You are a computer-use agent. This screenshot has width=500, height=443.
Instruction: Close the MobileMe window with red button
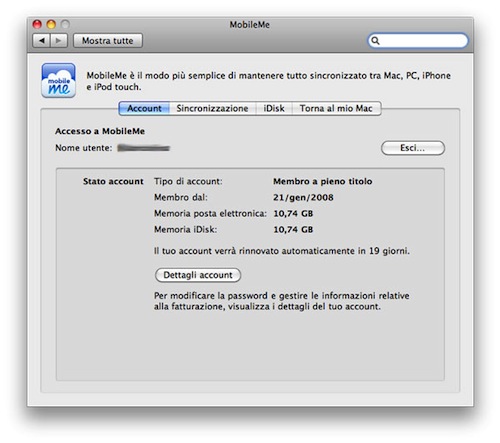click(37, 24)
